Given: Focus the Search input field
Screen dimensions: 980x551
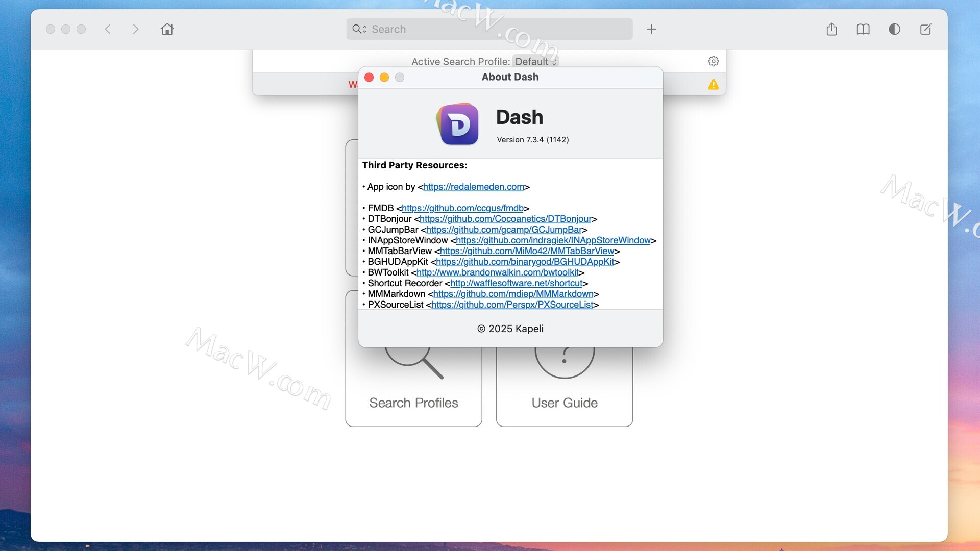Looking at the screenshot, I should (489, 29).
